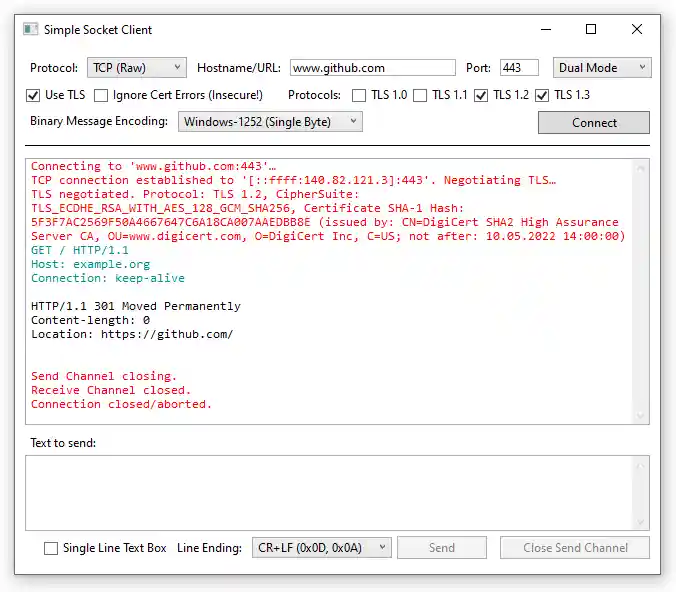The image size is (676, 592).
Task: Click in the Hostname/URL field
Action: [x=372, y=68]
